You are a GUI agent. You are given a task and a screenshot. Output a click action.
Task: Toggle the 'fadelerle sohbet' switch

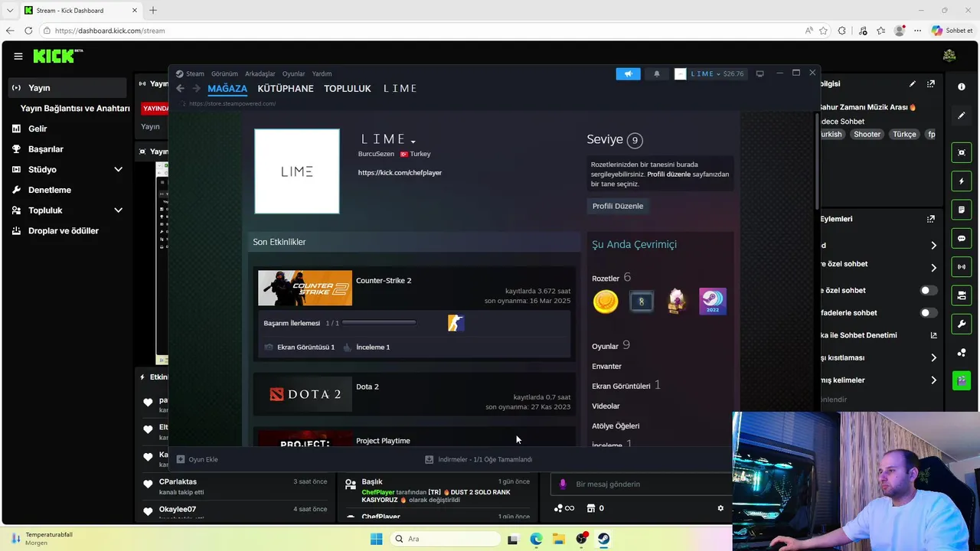pyautogui.click(x=928, y=312)
